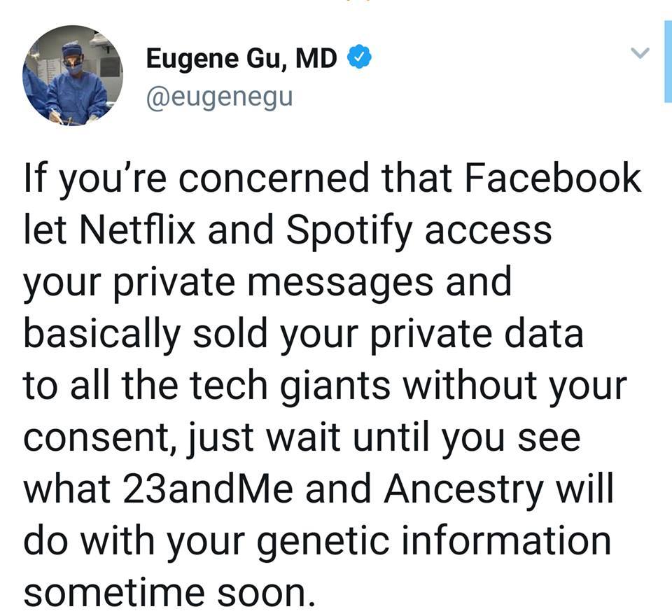Click the word Netflix in the tweet
The height and width of the screenshot is (616, 672).
click(x=134, y=230)
